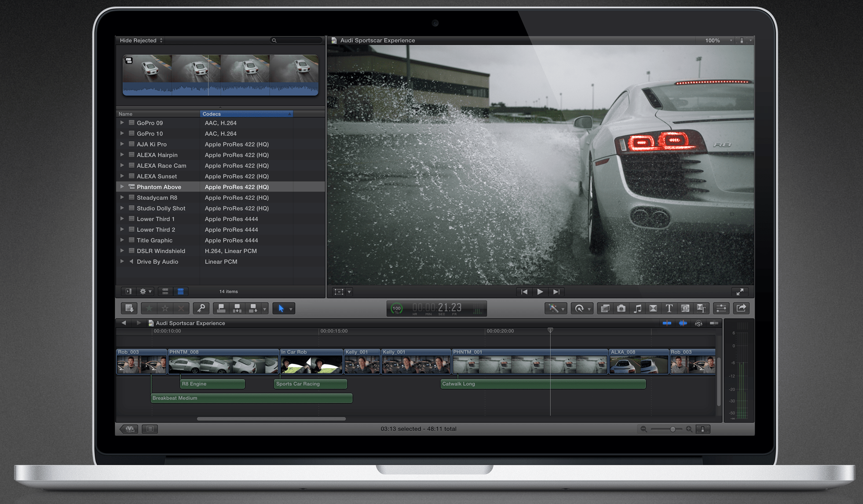863x504 pixels.
Task: Toggle the Event Library sidebar
Action: pyautogui.click(x=128, y=291)
